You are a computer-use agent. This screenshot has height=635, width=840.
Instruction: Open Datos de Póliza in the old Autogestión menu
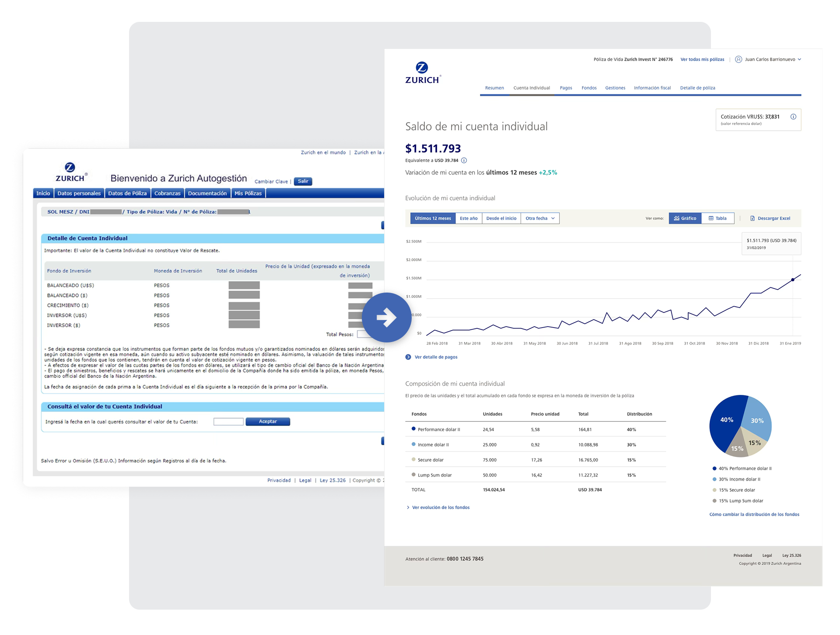tap(127, 193)
